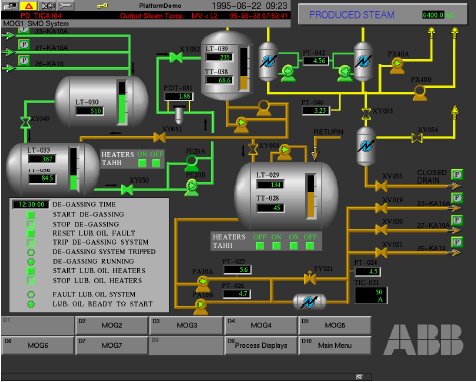Click the XY050 green valve
This screenshot has height=382, width=476.
[127, 190]
